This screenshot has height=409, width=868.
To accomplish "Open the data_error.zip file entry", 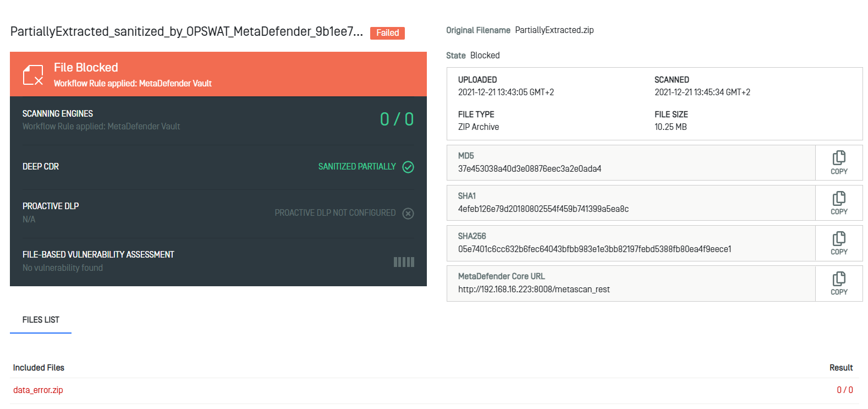I will pyautogui.click(x=38, y=390).
